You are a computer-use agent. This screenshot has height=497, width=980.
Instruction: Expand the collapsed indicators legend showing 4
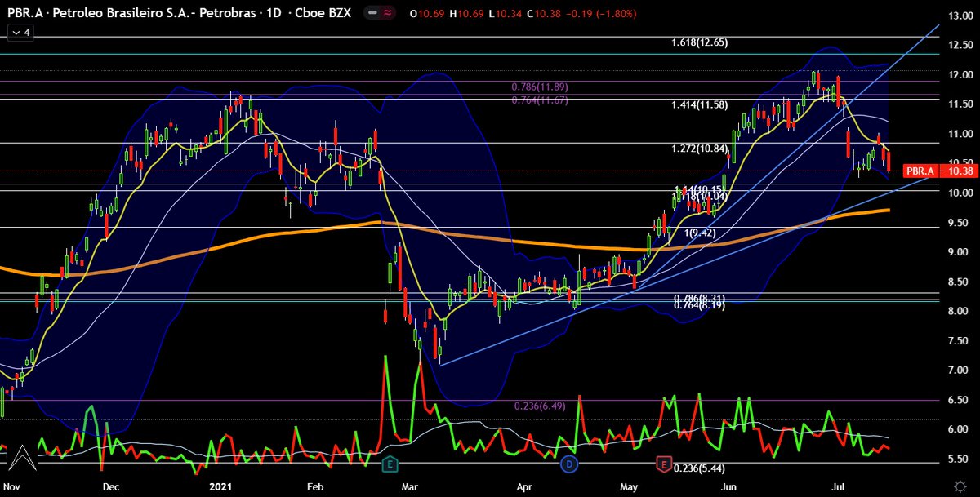pyautogui.click(x=20, y=33)
